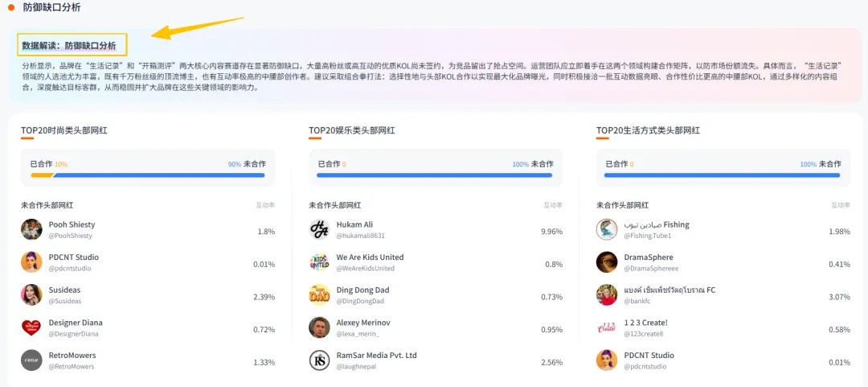Click entertainment cooperation progress bar
This screenshot has height=387, width=868.
click(x=435, y=175)
